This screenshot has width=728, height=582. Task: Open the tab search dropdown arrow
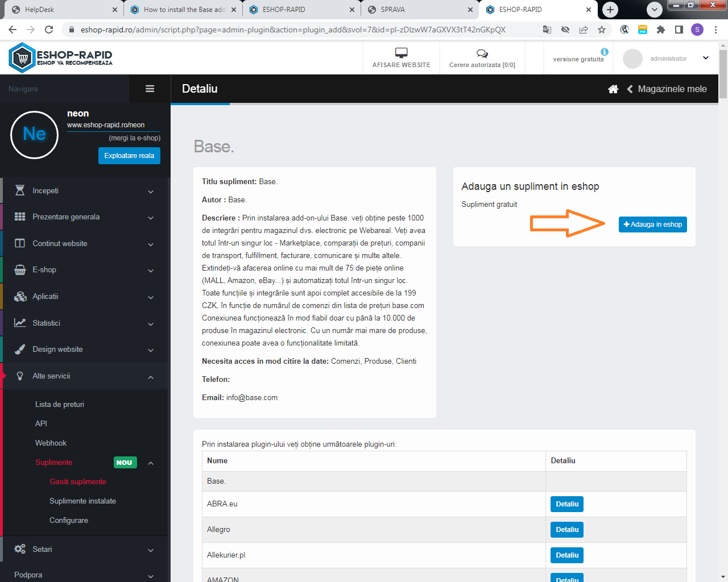point(655,10)
